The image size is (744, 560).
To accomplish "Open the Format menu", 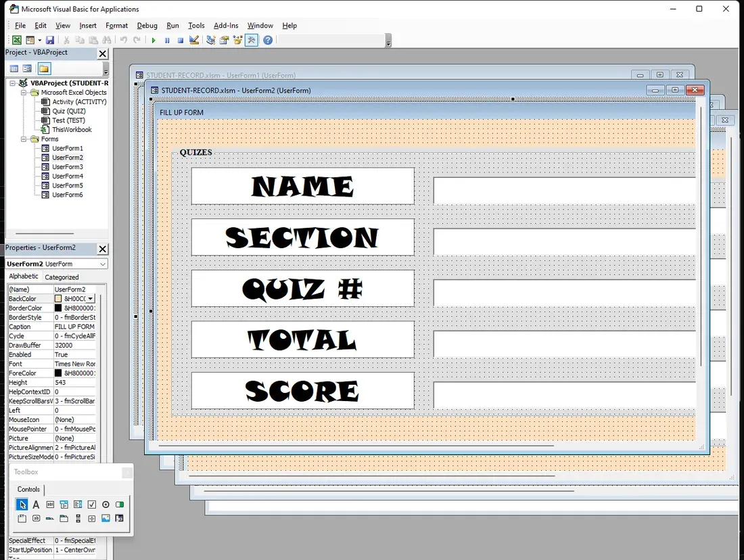I will (117, 26).
